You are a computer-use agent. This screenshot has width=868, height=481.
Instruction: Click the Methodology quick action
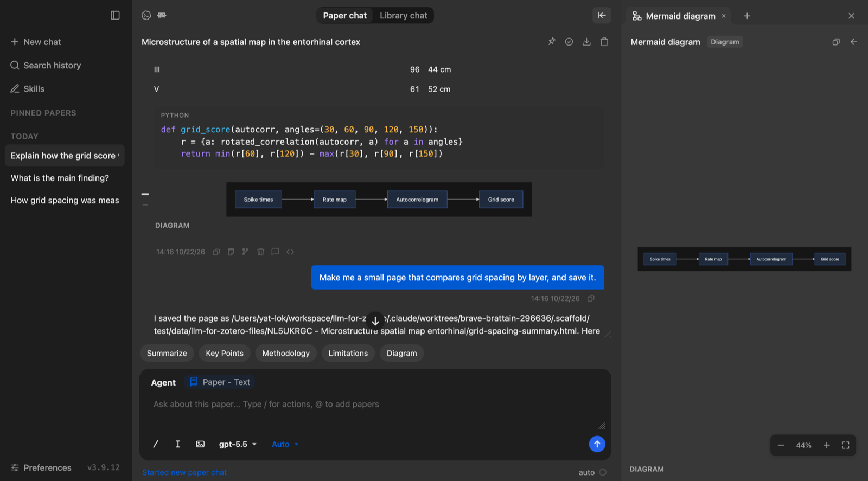286,353
